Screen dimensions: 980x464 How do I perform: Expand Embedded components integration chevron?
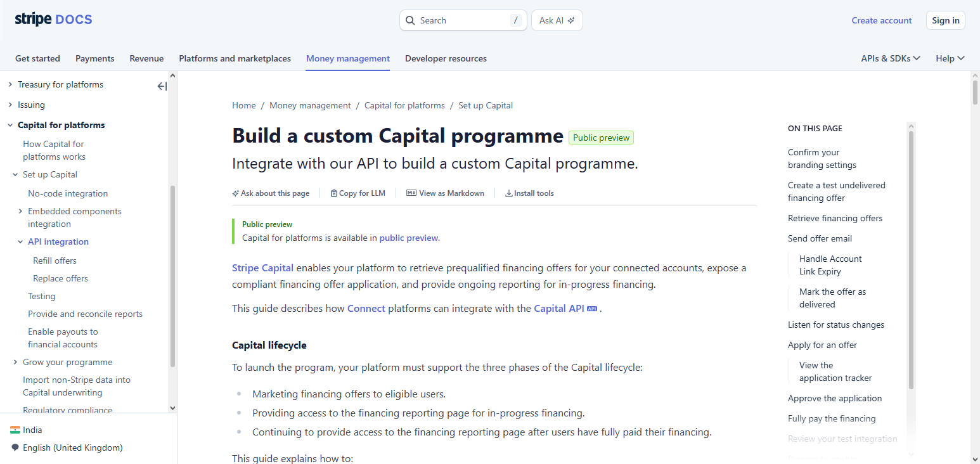tap(20, 211)
